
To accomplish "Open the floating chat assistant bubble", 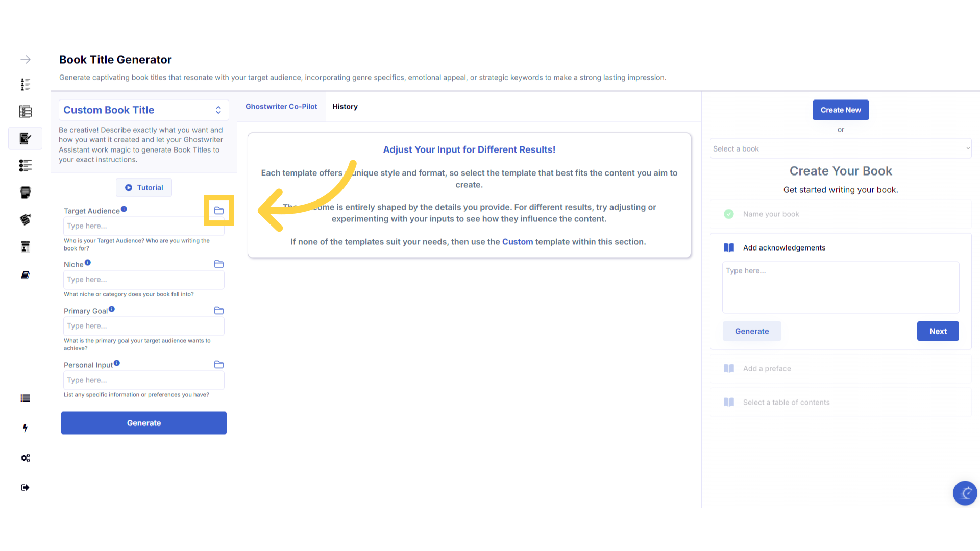I will click(x=965, y=493).
